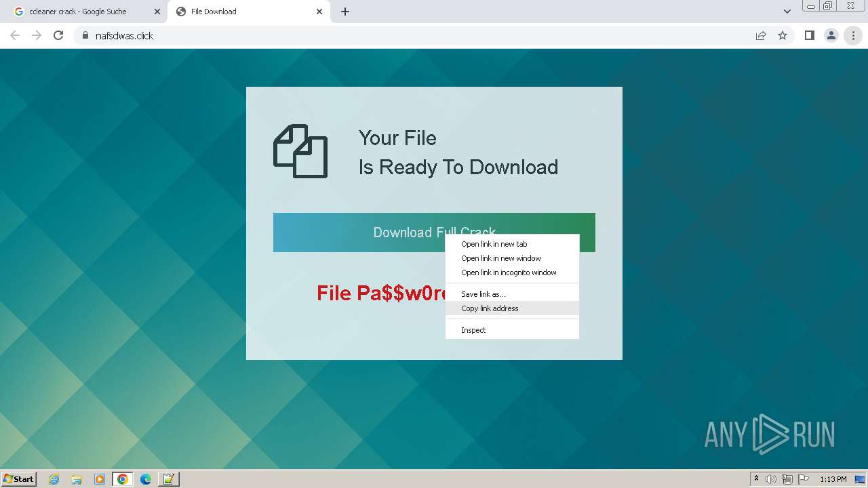Open the Action Center flag icon
The height and width of the screenshot is (488, 868).
pos(804,479)
